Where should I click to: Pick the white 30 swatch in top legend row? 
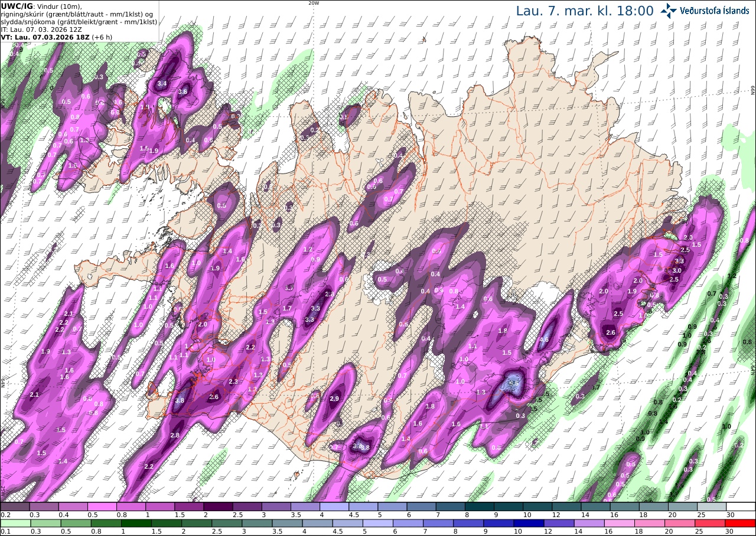click(x=741, y=506)
